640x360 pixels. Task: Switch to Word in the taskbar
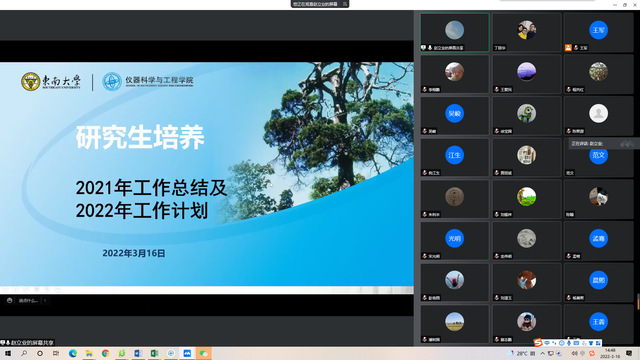click(x=138, y=353)
